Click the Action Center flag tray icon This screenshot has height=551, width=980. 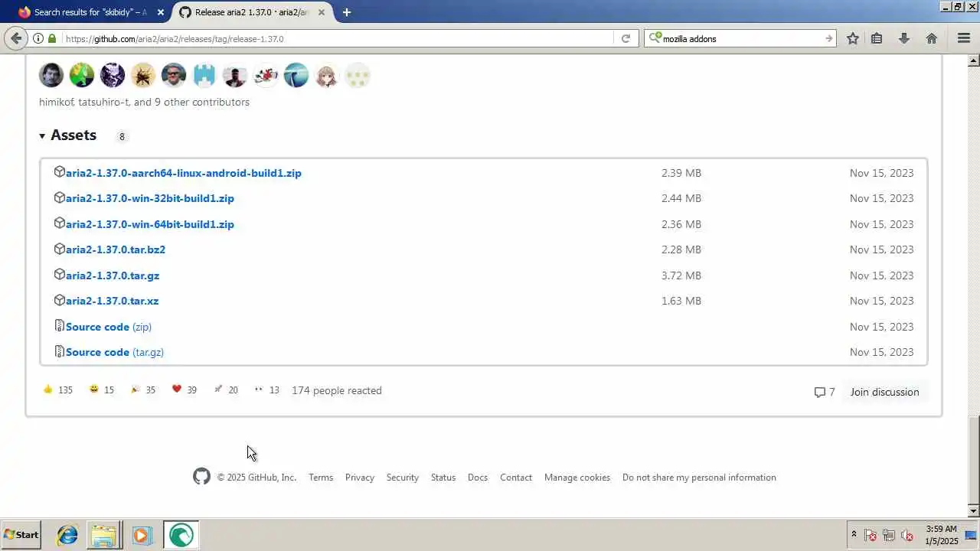coord(871,535)
